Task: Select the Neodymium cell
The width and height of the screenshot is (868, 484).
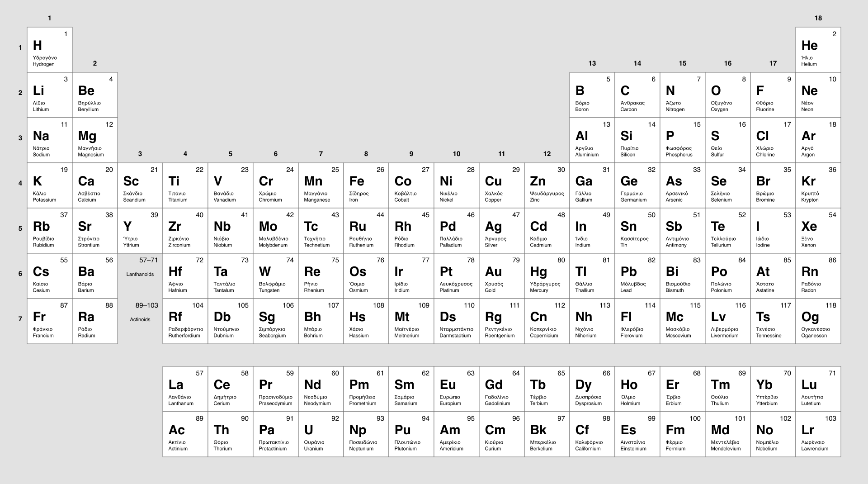Action: point(321,389)
